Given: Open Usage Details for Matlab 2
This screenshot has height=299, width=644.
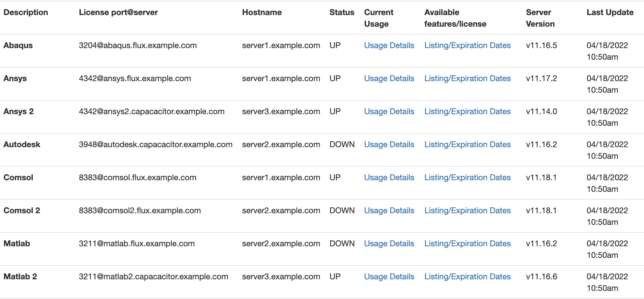Looking at the screenshot, I should (x=389, y=277).
